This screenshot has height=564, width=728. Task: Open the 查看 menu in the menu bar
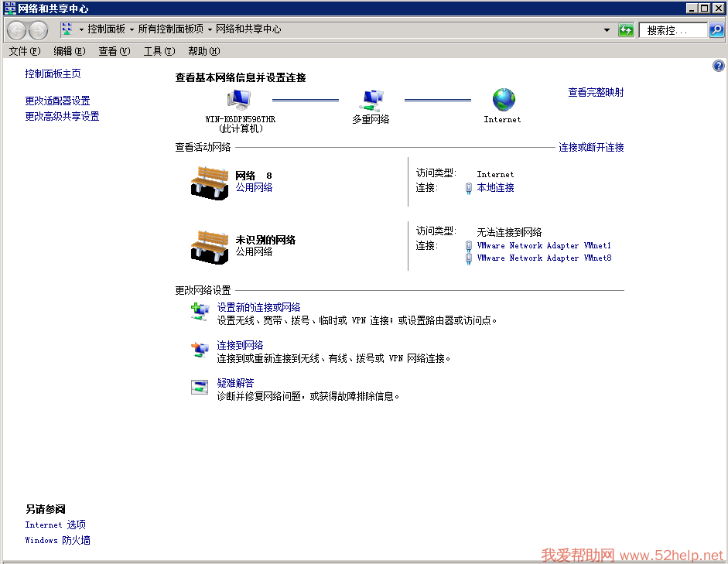[x=114, y=51]
